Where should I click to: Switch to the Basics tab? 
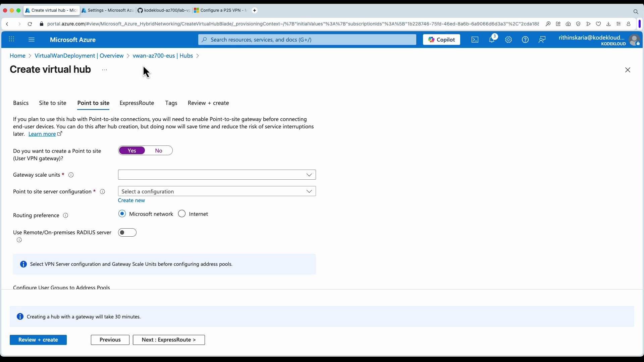coord(21,103)
